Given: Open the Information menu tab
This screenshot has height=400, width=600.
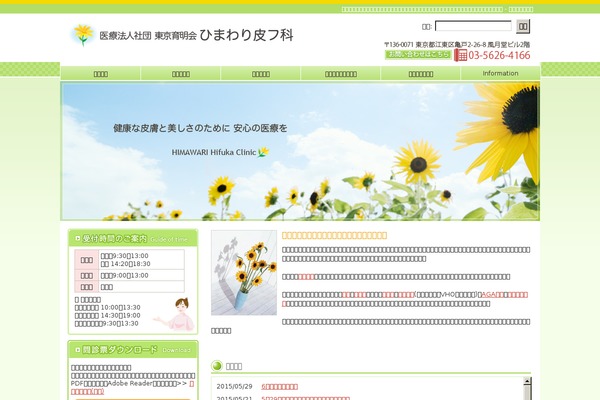Looking at the screenshot, I should (x=500, y=73).
